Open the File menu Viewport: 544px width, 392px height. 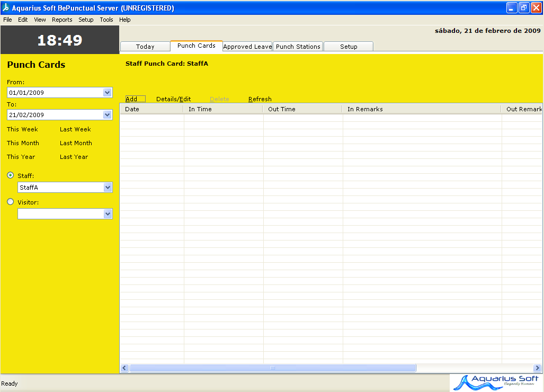point(7,20)
